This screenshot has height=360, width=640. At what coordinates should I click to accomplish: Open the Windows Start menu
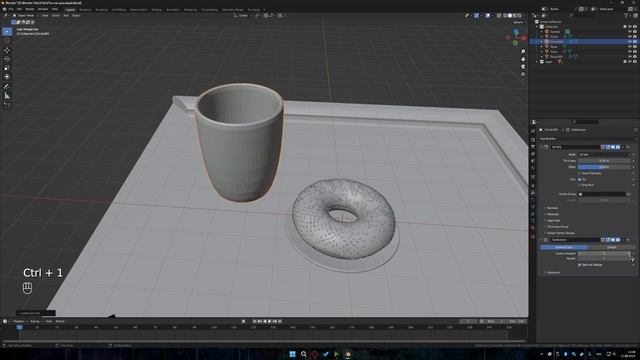292,354
